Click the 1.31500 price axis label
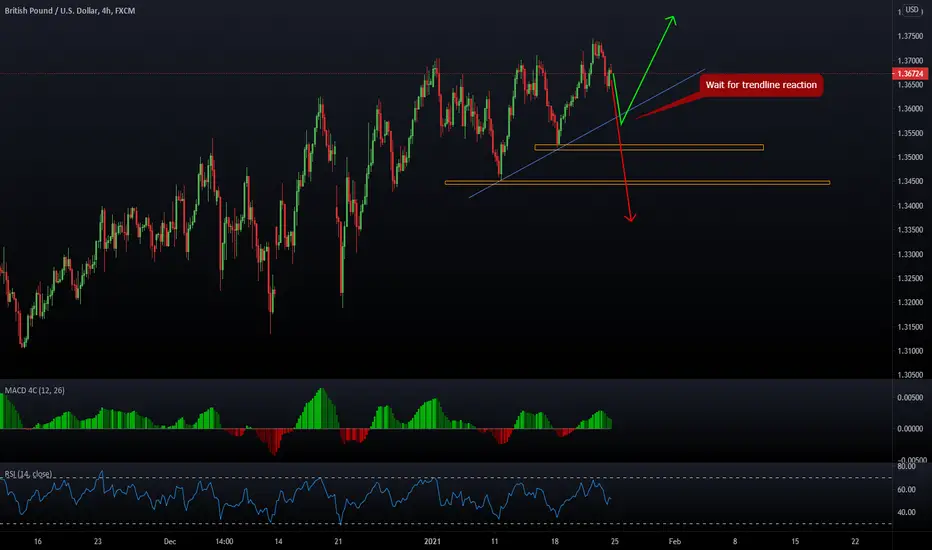932x550 pixels. coord(910,327)
